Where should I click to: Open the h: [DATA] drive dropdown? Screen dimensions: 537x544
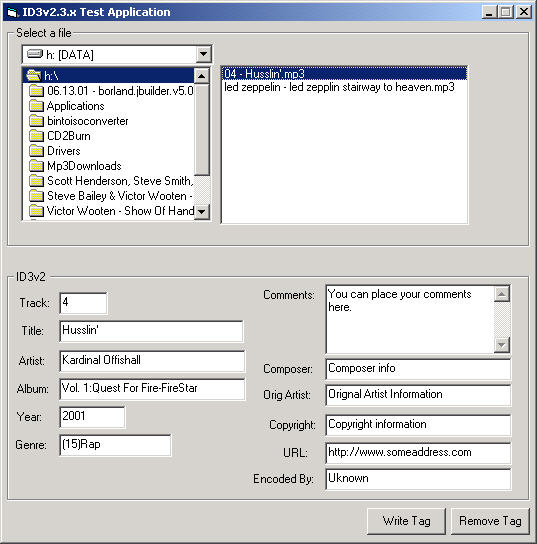[x=203, y=54]
